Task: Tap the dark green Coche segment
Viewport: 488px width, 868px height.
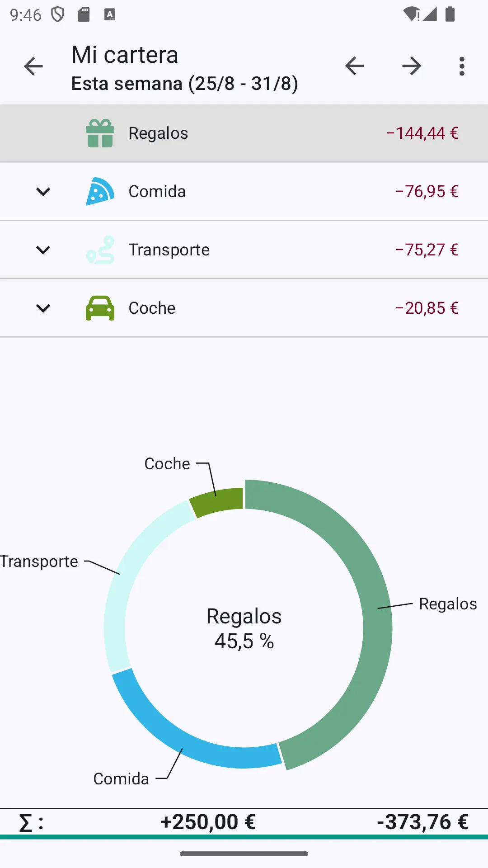Action: tap(217, 501)
